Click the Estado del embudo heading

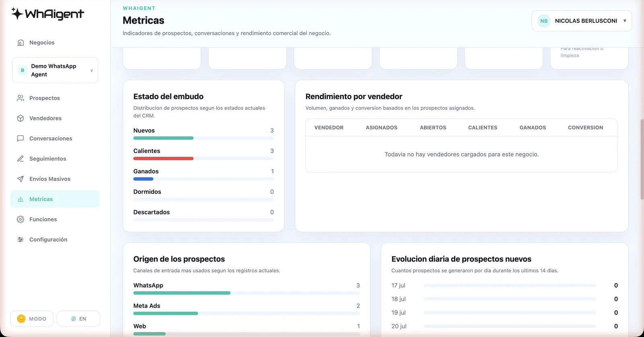click(168, 97)
